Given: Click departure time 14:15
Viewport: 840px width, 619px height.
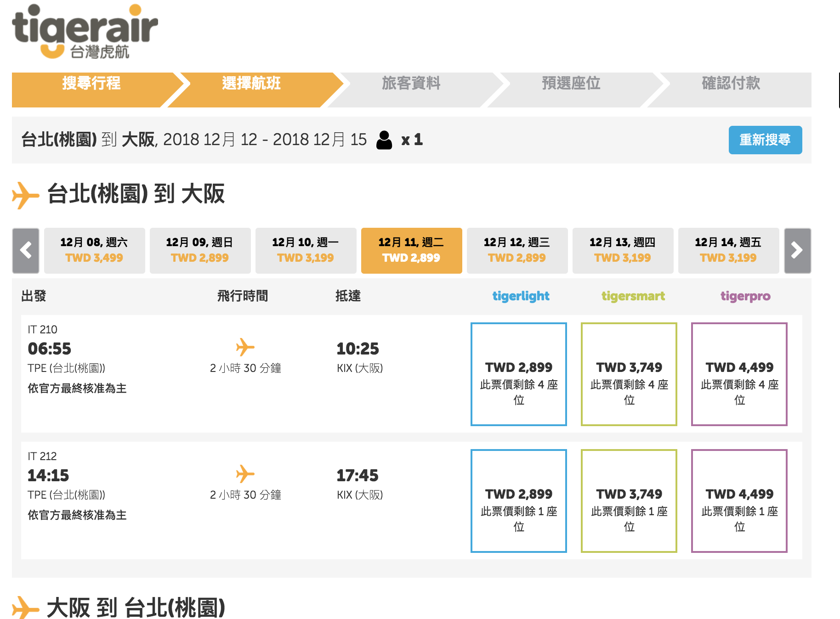Looking at the screenshot, I should click(x=48, y=476).
